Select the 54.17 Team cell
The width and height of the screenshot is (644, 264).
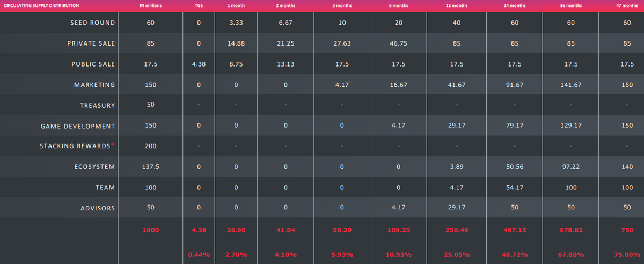coord(515,187)
